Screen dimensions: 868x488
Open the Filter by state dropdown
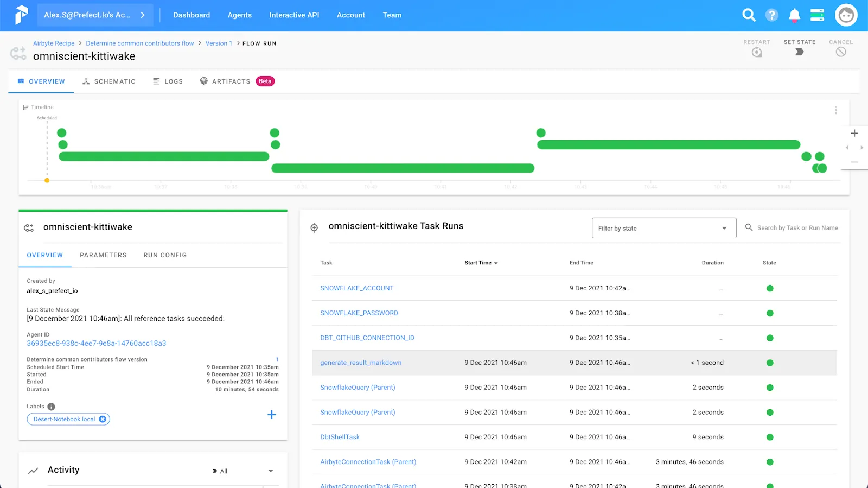pyautogui.click(x=664, y=228)
